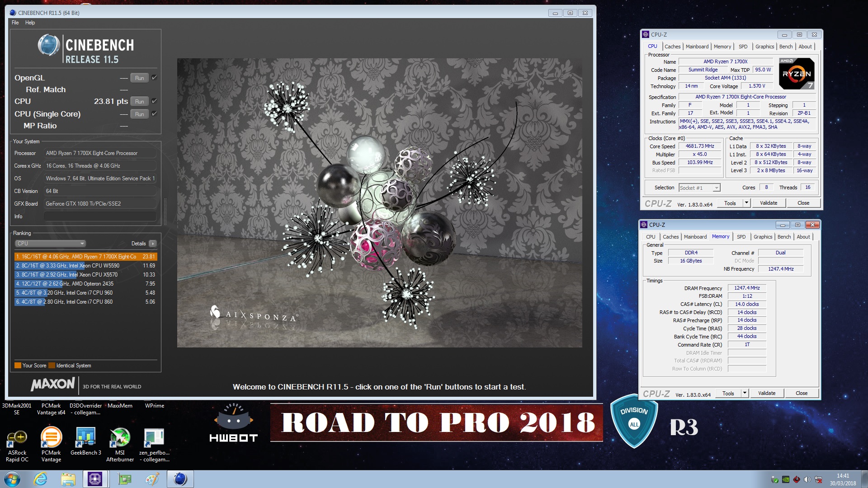Click Validate in lower CPU-Z window
Viewport: 868px width, 488px height.
(767, 393)
